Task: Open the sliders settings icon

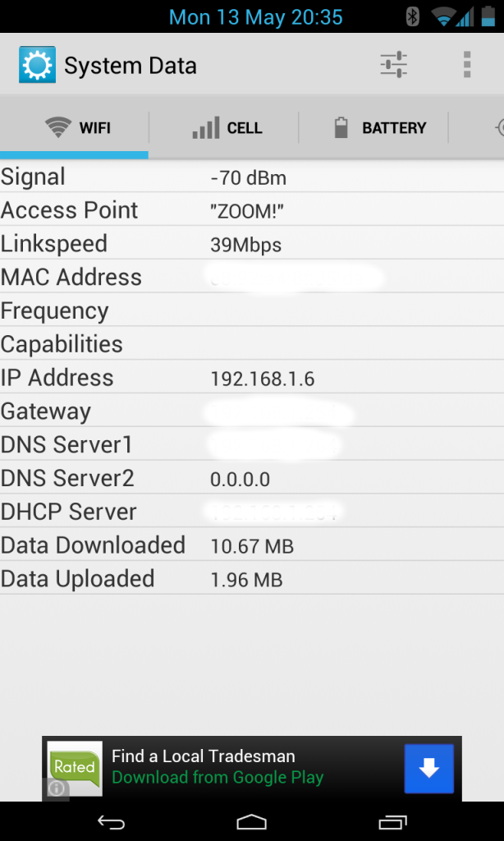Action: coord(394,65)
